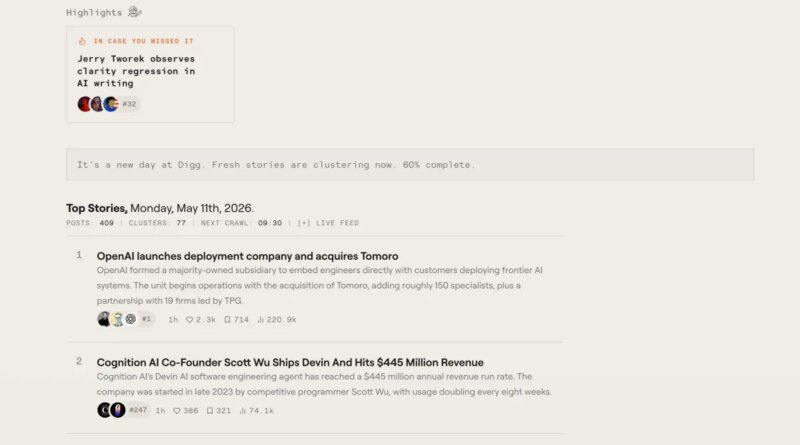Click the NEXT CRAWL 09:30 timer

pos(241,223)
